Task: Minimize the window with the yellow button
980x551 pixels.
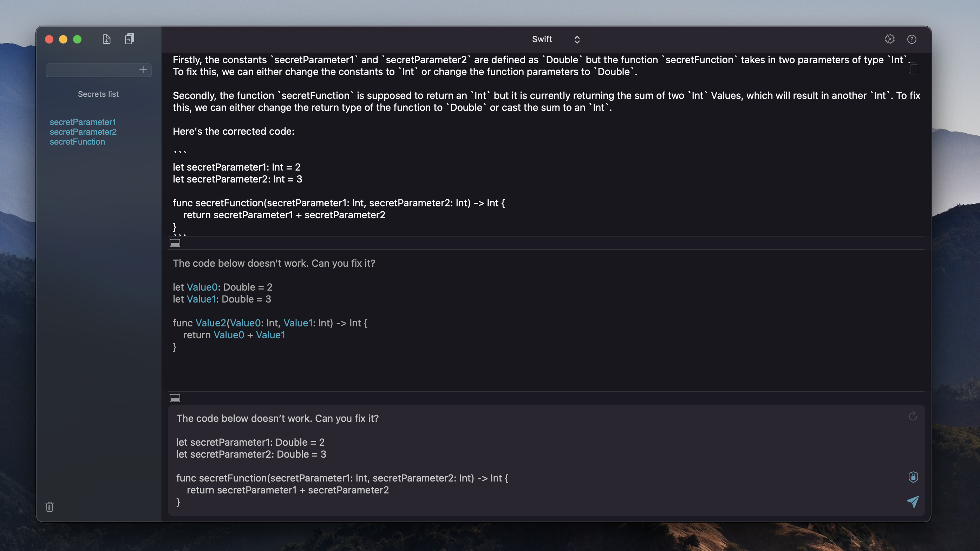Action: tap(63, 39)
